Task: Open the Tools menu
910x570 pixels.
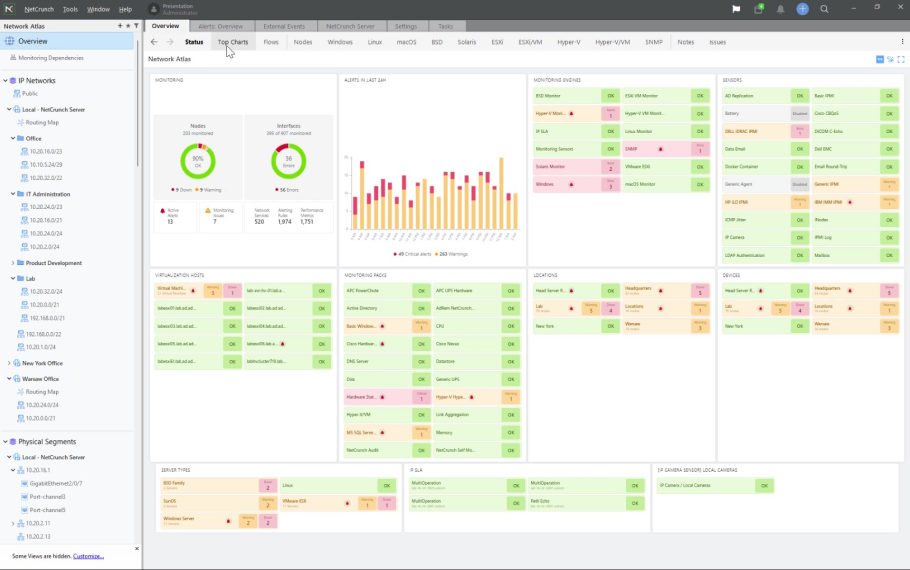Action: tap(70, 9)
